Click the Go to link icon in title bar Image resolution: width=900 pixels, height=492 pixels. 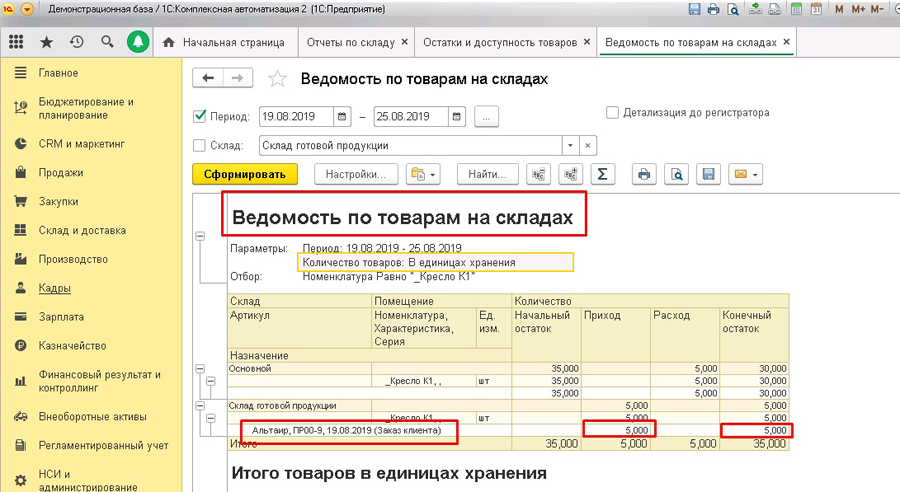coord(774,9)
